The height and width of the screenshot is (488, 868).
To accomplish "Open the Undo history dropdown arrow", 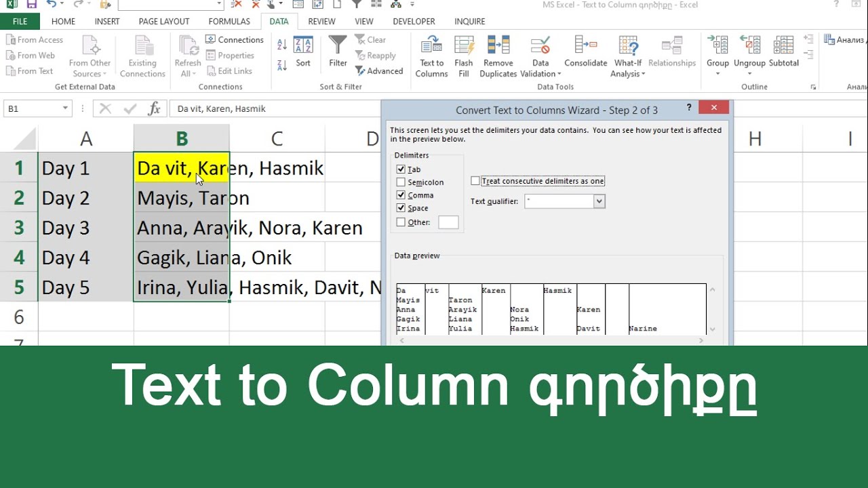I will (62, 4).
